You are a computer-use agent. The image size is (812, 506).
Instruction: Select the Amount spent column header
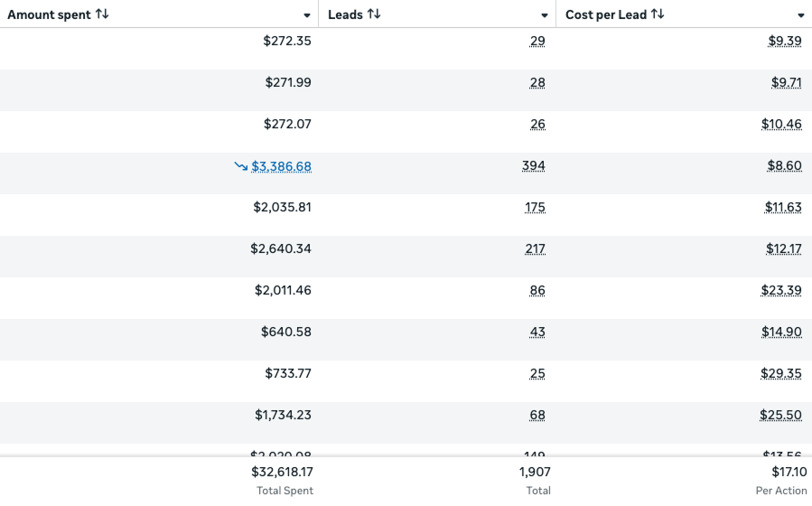pyautogui.click(x=50, y=14)
